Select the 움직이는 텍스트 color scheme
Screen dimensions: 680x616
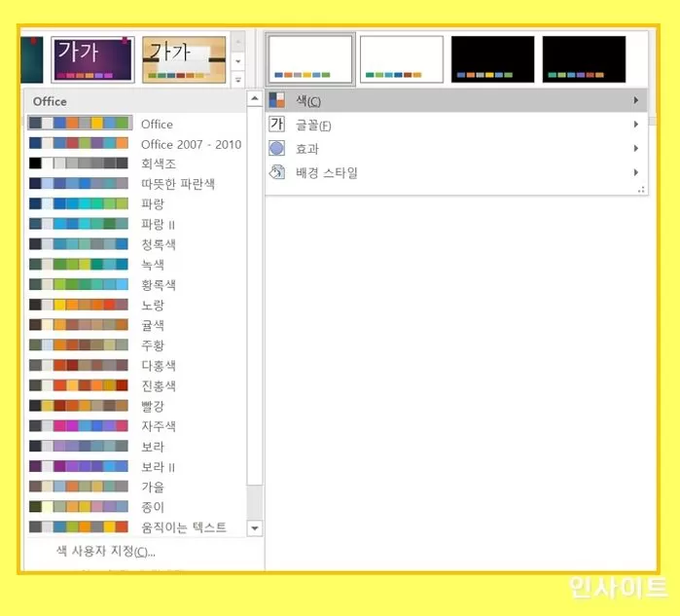click(136, 526)
